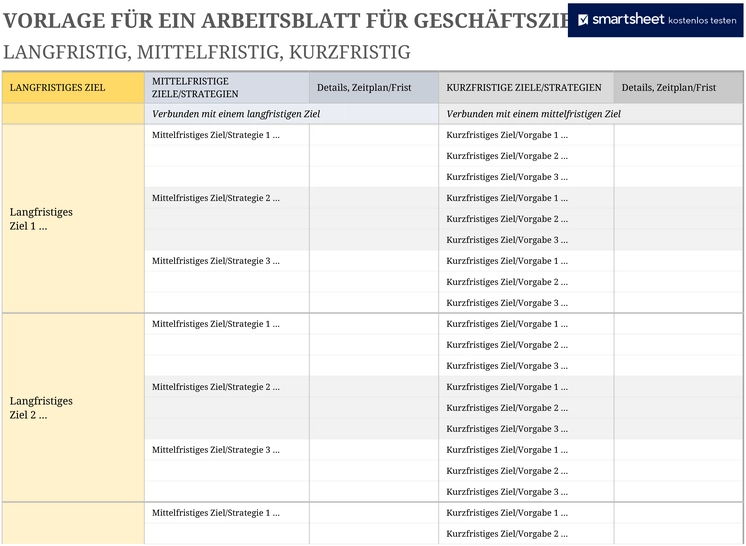
Task: Click the 'Langfristiges Ziel 1 ...' cell
Action: (x=73, y=219)
